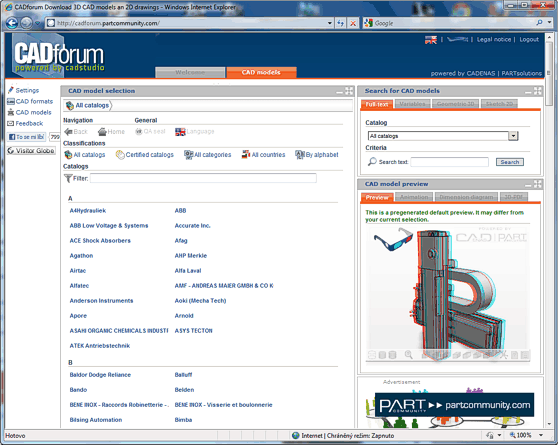
Task: Maximize the CAD model selection panel
Action: [x=349, y=91]
